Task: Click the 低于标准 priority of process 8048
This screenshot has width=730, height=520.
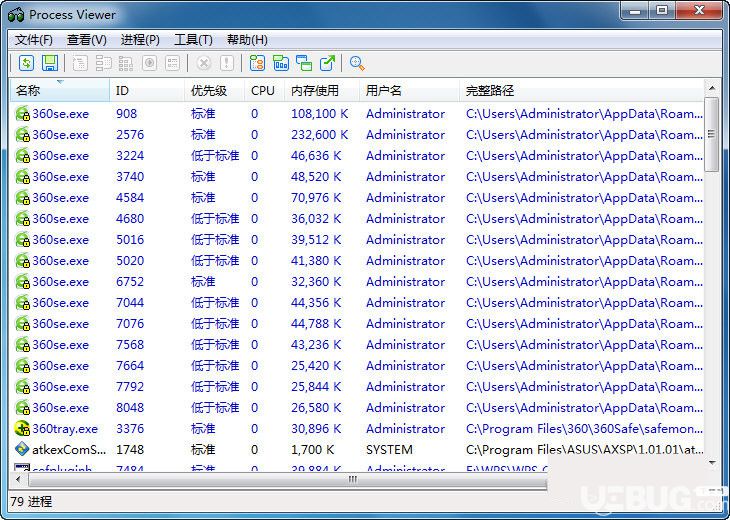Action: point(215,408)
